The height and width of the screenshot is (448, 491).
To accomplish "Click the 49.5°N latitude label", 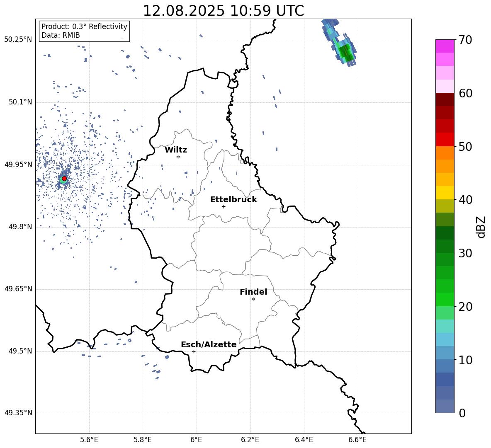I will 20,351.
